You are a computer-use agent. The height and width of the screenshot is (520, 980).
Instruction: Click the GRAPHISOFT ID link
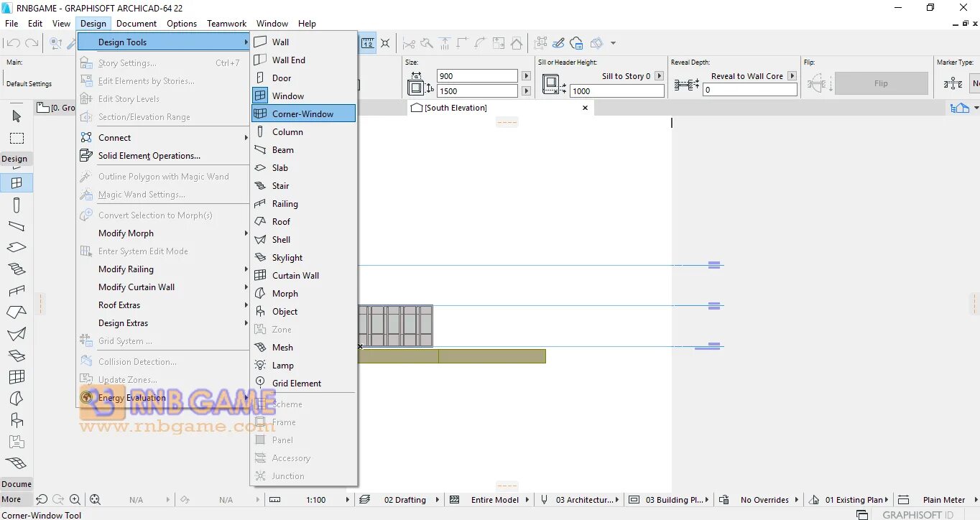pos(917,515)
